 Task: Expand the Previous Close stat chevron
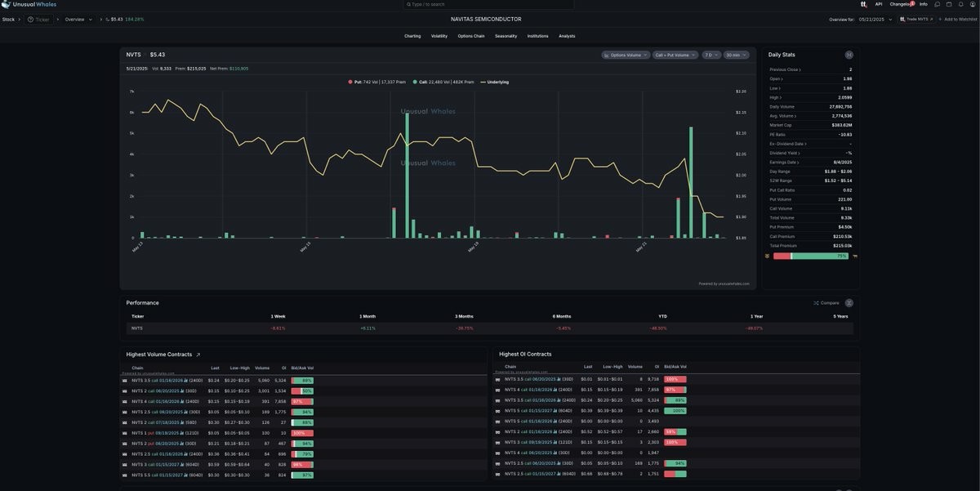point(800,70)
